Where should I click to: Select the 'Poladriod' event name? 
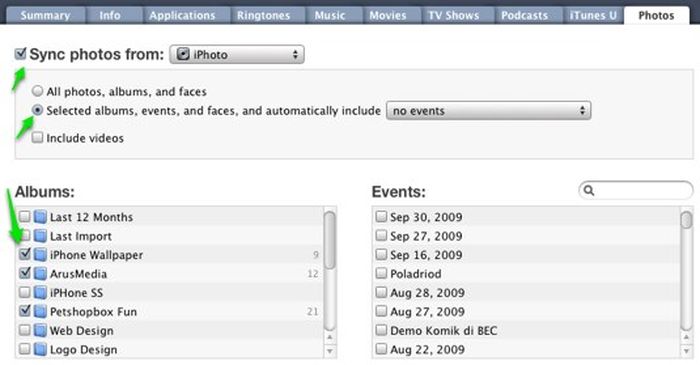416,274
